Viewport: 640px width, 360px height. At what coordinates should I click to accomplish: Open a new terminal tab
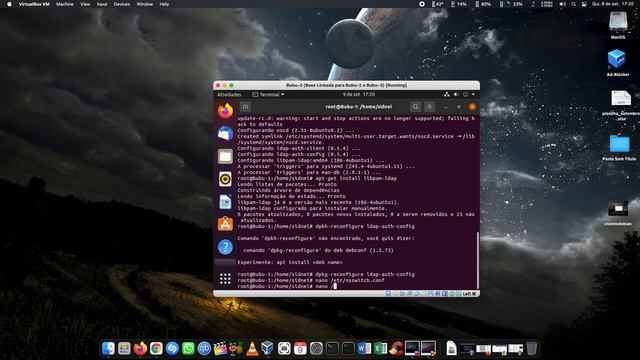tap(245, 107)
